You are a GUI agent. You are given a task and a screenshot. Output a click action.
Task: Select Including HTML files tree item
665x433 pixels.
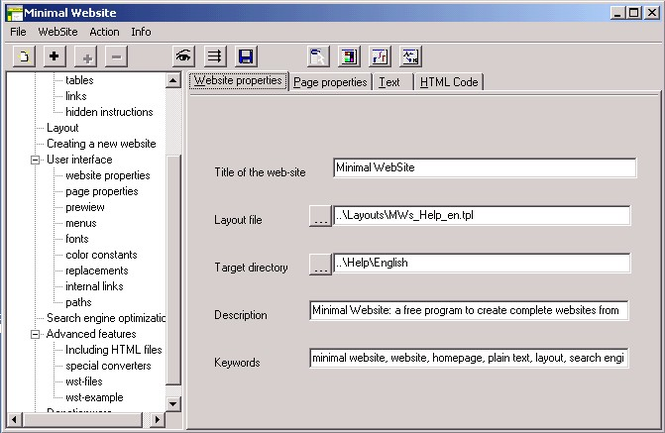click(114, 350)
